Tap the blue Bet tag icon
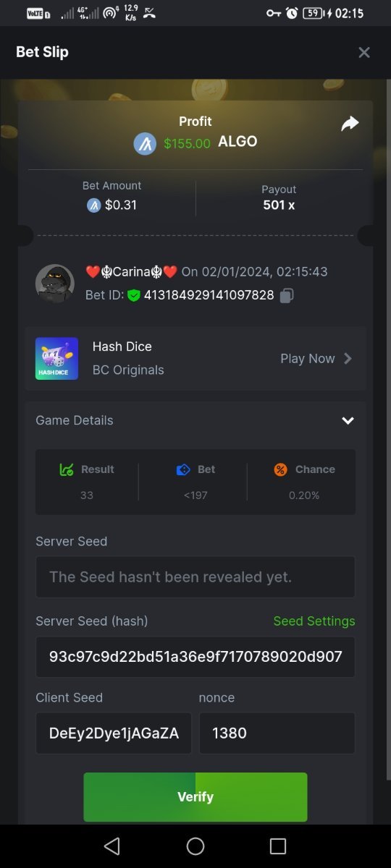 [x=183, y=469]
